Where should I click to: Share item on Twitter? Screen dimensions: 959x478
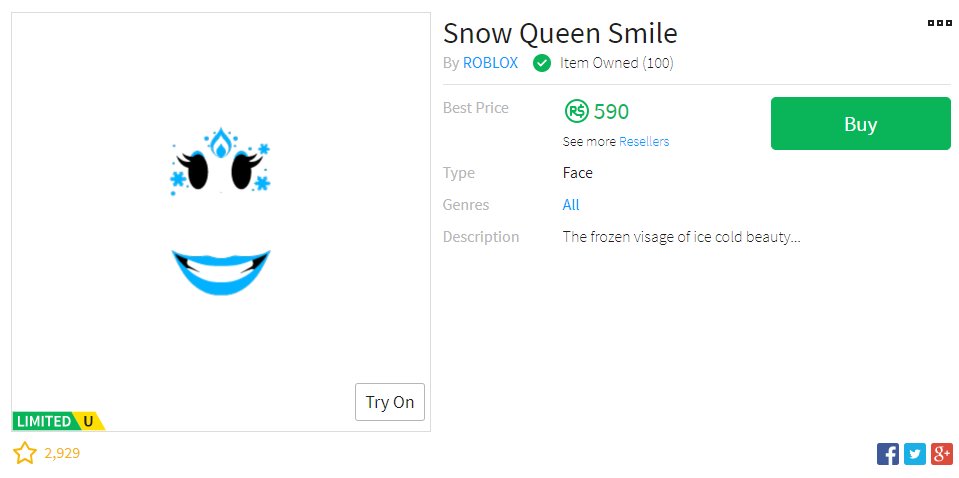915,454
